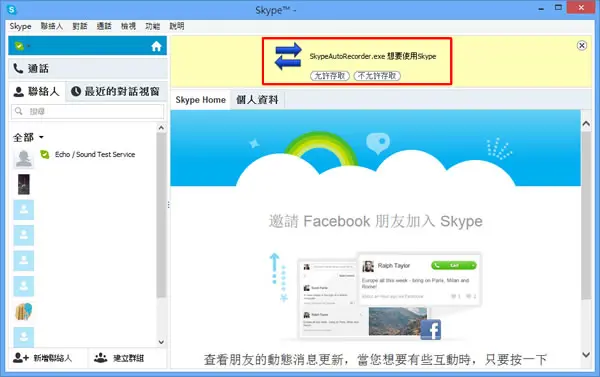Click home panel scroll up arrow

(586, 124)
